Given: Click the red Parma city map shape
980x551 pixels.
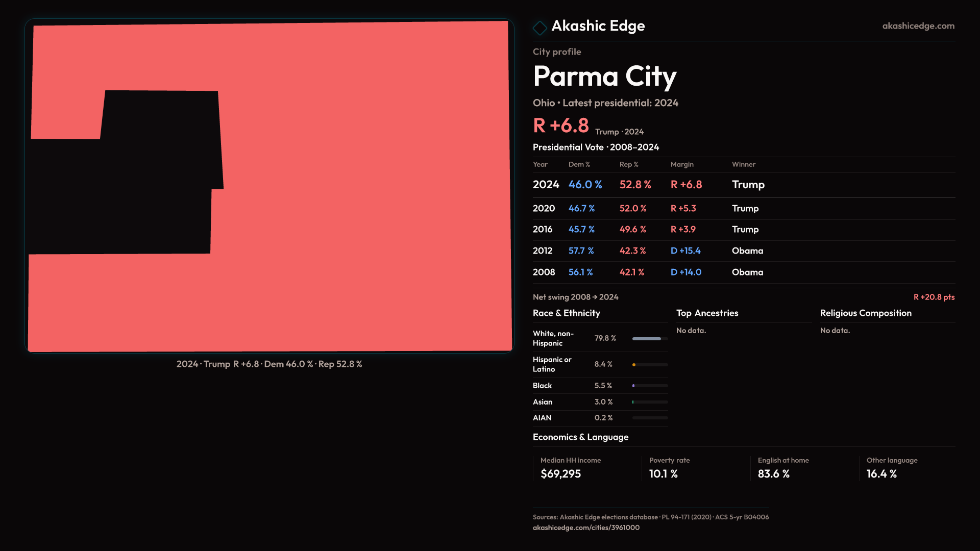Looking at the screenshot, I should 357,204.
